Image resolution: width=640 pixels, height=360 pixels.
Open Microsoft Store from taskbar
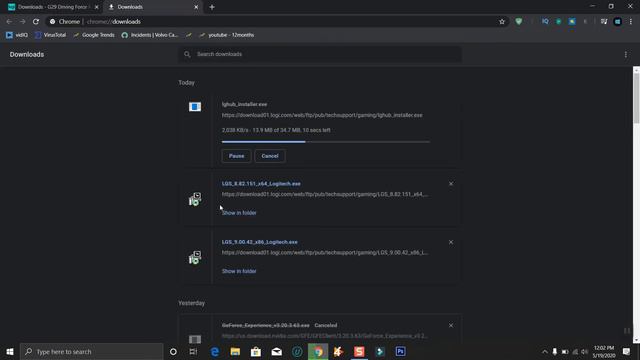click(x=256, y=351)
